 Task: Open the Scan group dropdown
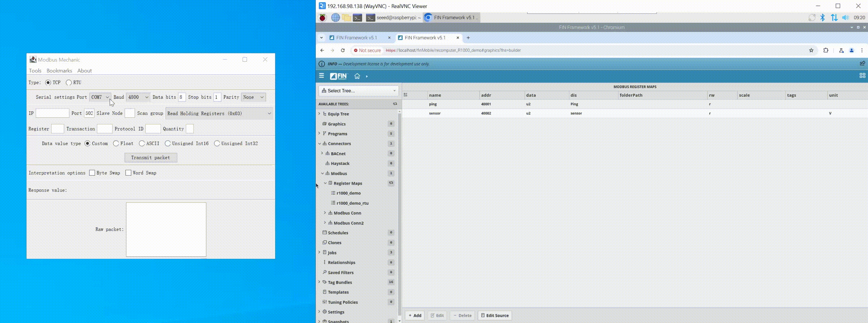[x=219, y=114]
